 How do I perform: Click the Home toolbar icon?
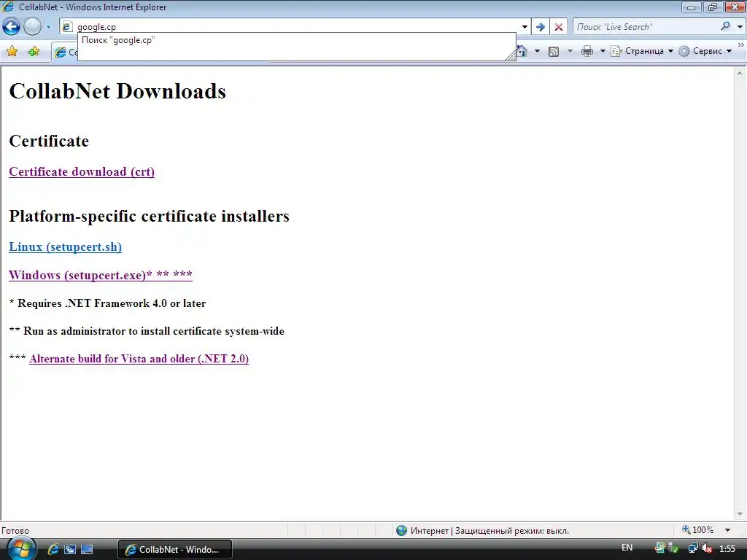[523, 51]
